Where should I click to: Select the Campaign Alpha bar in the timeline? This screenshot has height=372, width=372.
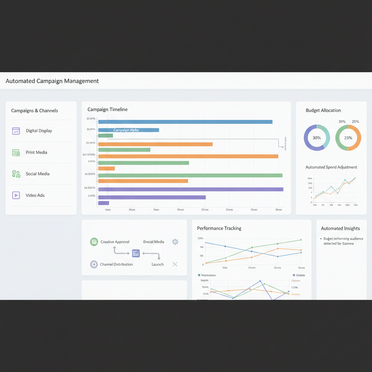coord(128,130)
